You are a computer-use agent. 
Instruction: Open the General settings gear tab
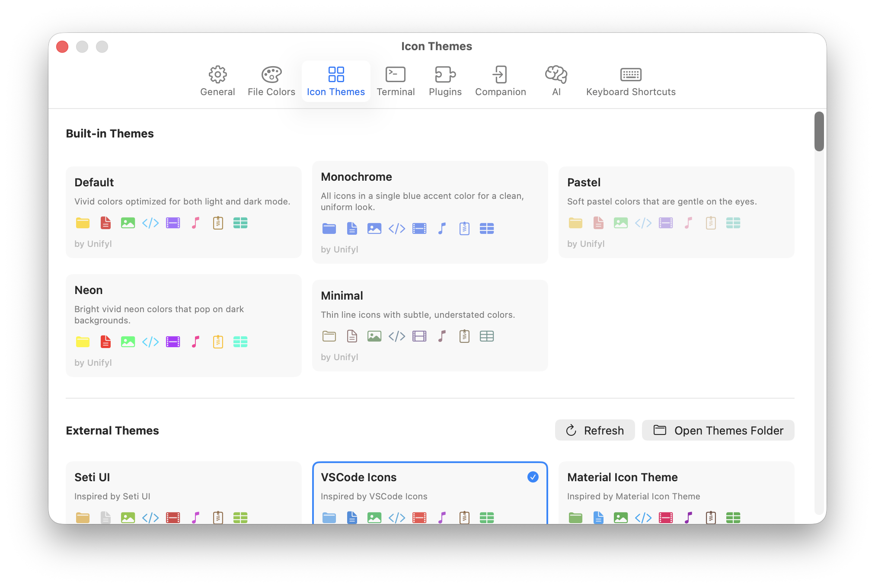(217, 81)
